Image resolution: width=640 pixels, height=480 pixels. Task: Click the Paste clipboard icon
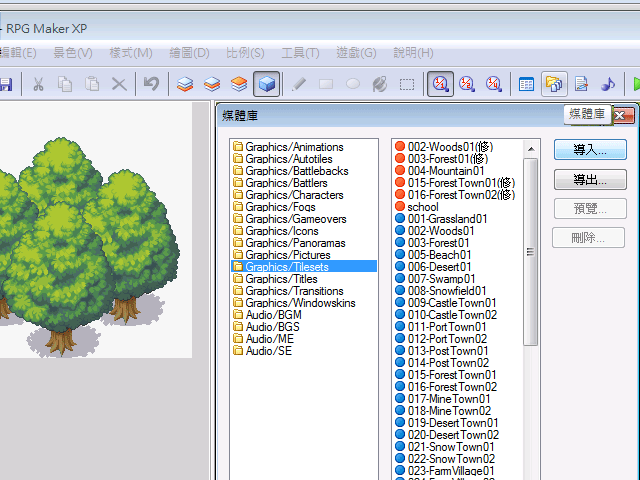[92, 84]
